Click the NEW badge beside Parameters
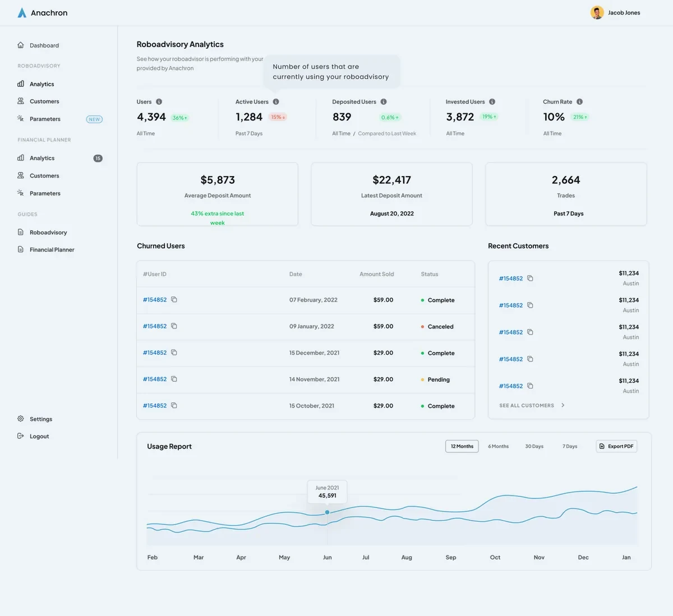Viewport: 673px width, 616px height. point(94,119)
